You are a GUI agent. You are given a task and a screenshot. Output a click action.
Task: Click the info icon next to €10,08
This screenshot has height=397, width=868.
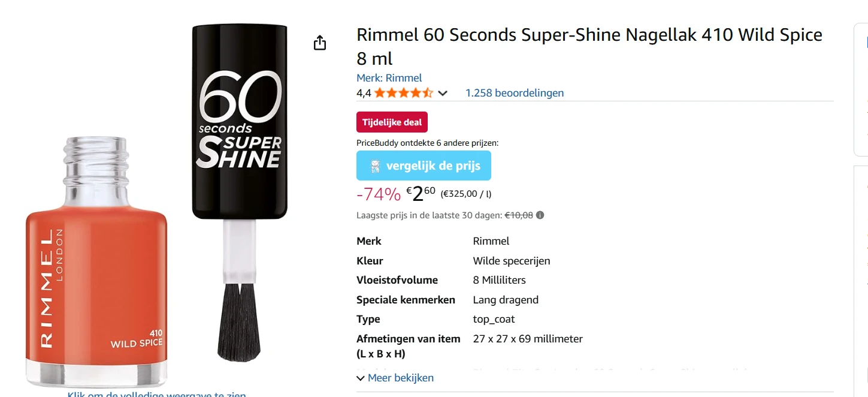pos(540,215)
